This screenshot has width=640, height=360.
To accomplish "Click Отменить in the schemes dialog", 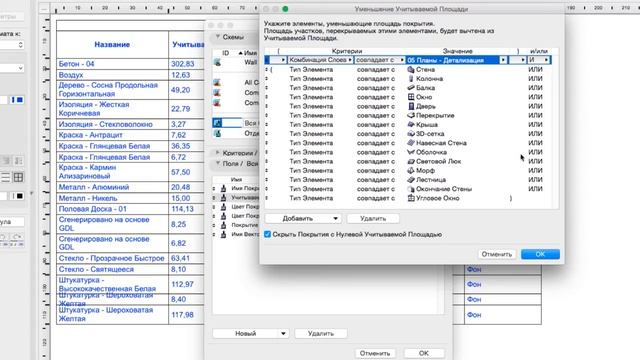I will (x=375, y=353).
